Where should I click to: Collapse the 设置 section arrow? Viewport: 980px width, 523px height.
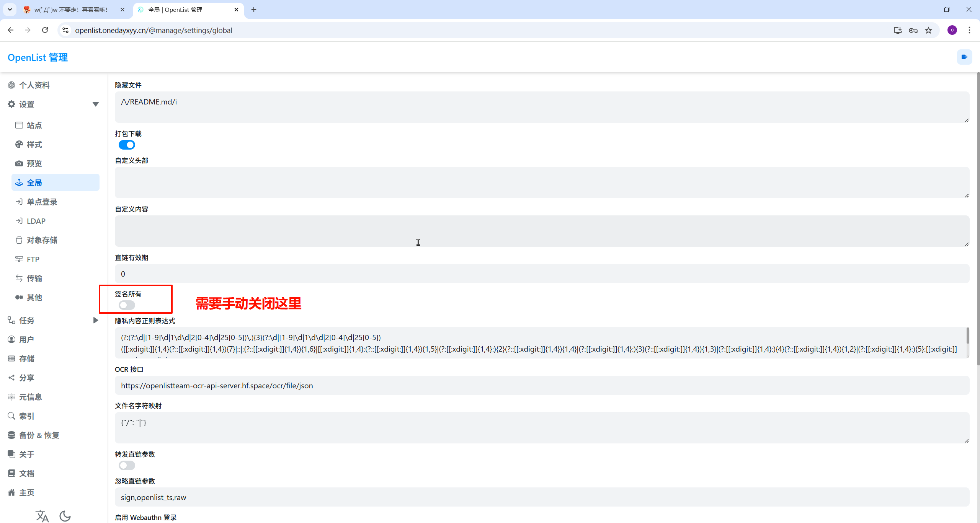(95, 104)
